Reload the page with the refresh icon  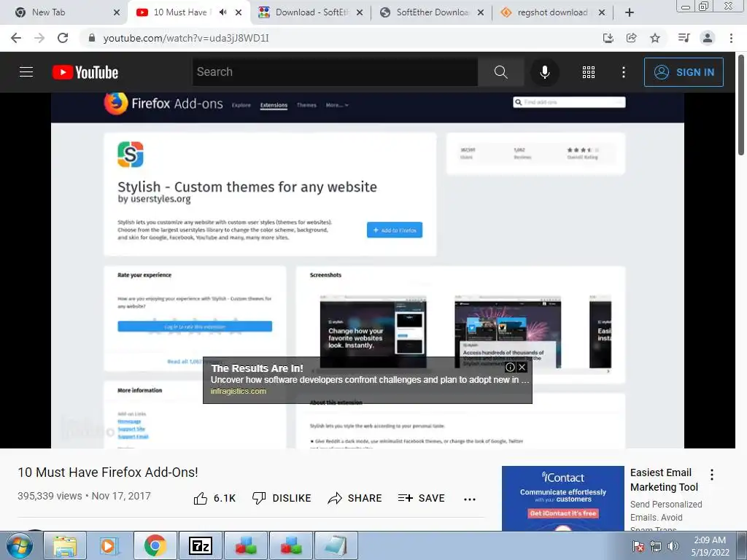[x=63, y=38]
